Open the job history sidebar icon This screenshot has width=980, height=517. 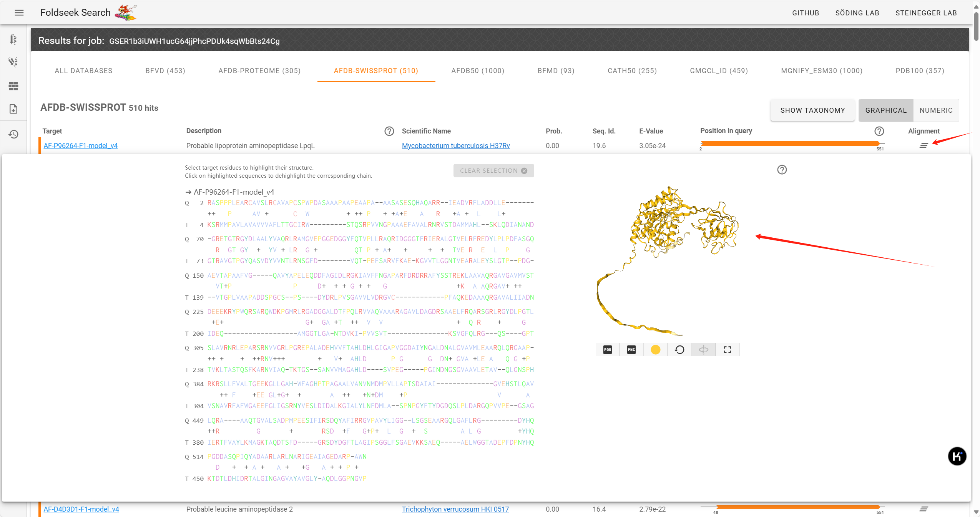pyautogui.click(x=13, y=134)
